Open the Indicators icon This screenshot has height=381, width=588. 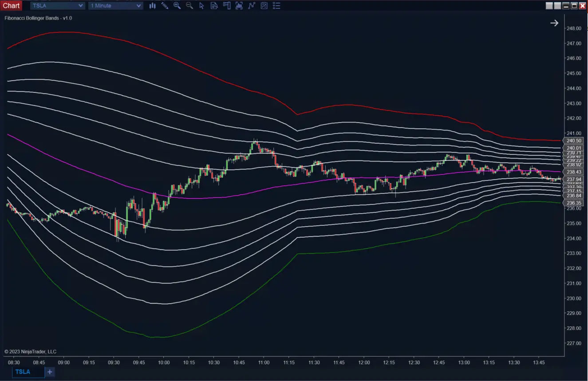[239, 6]
